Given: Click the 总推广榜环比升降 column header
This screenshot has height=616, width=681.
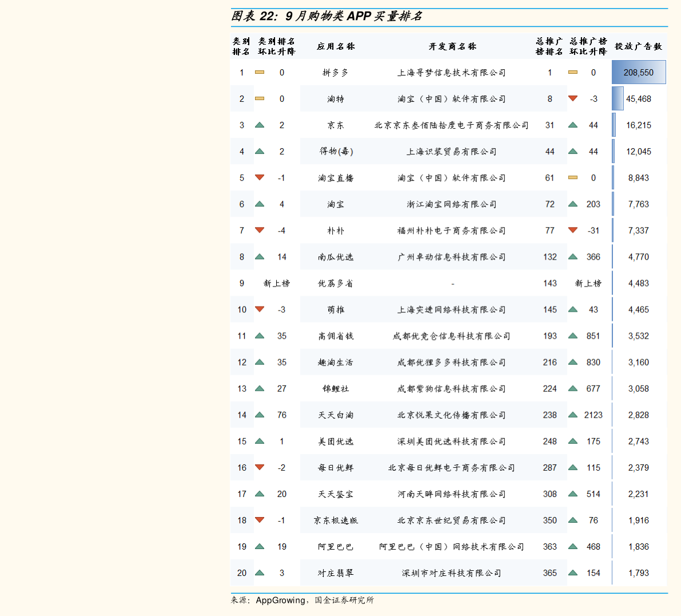Looking at the screenshot, I should [588, 46].
